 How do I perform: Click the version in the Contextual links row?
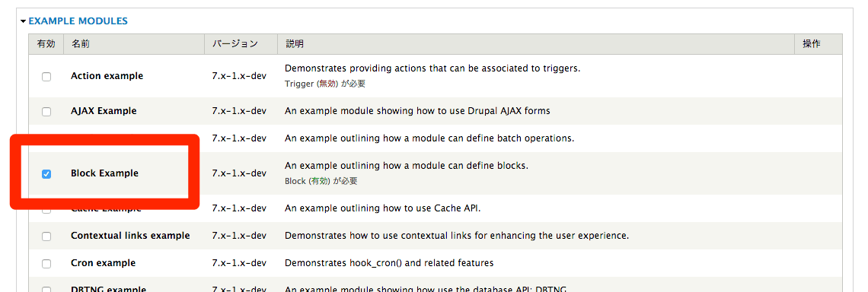pyautogui.click(x=239, y=236)
